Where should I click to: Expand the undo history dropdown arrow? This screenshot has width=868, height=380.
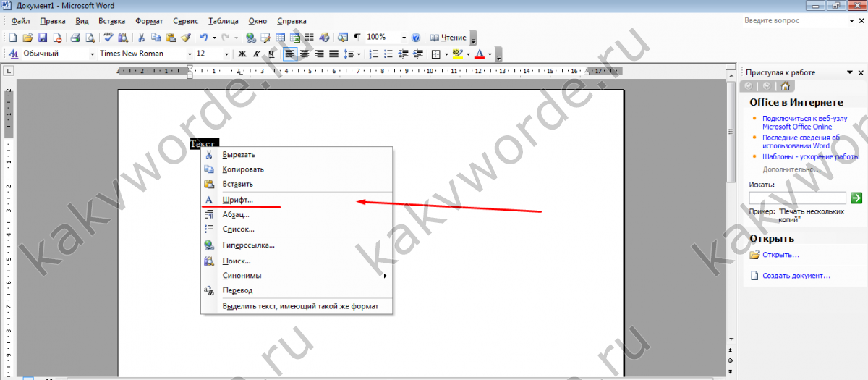(214, 37)
